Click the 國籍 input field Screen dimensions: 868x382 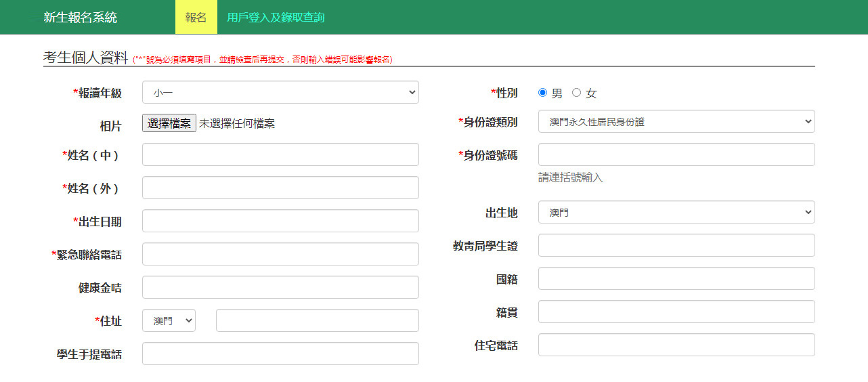coord(676,279)
